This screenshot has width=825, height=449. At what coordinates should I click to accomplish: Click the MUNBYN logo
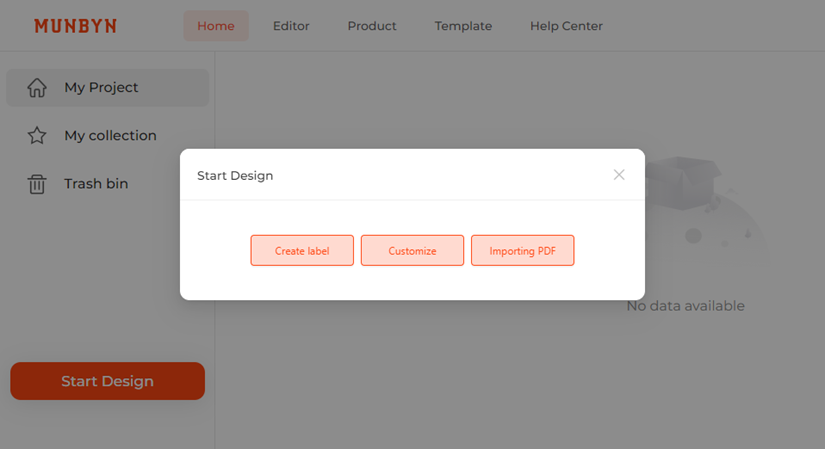click(75, 26)
